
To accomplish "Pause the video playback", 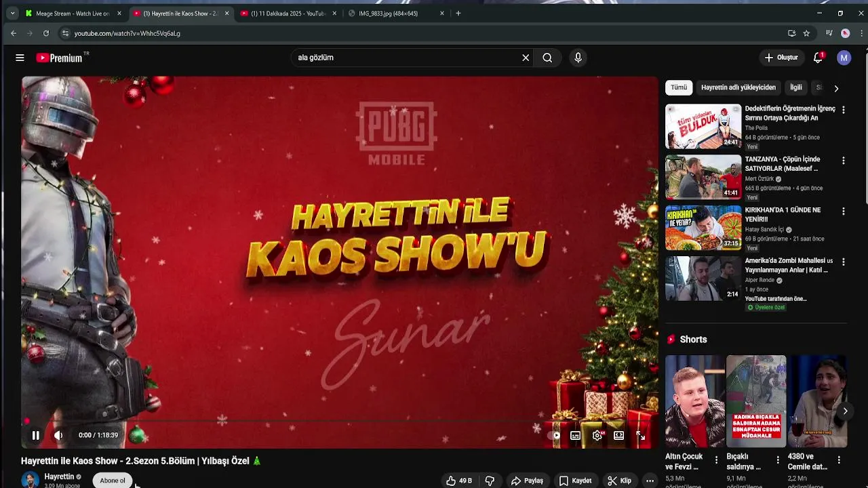I will [x=36, y=435].
